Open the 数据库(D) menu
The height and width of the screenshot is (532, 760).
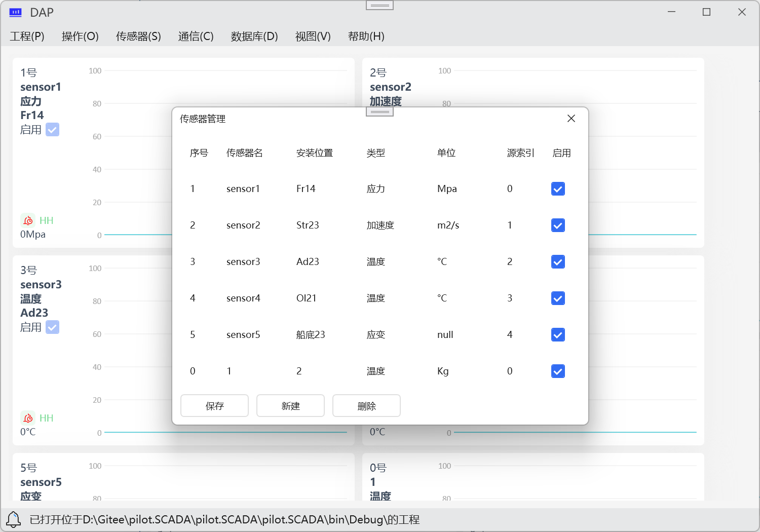tap(254, 36)
